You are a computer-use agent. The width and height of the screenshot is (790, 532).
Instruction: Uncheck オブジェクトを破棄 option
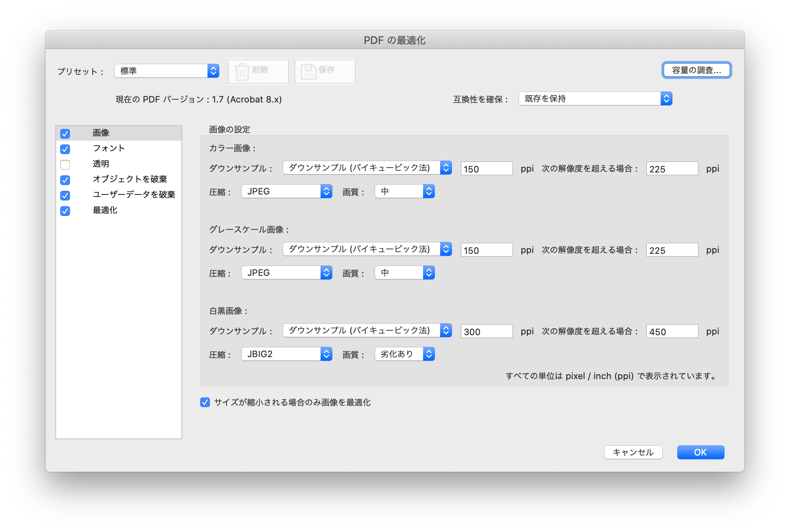point(65,180)
